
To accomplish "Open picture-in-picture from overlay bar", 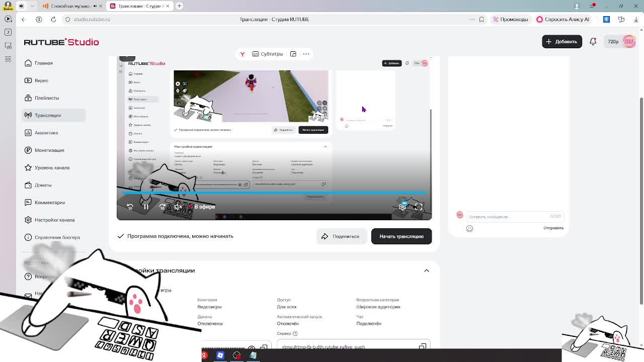I will pyautogui.click(x=293, y=54).
